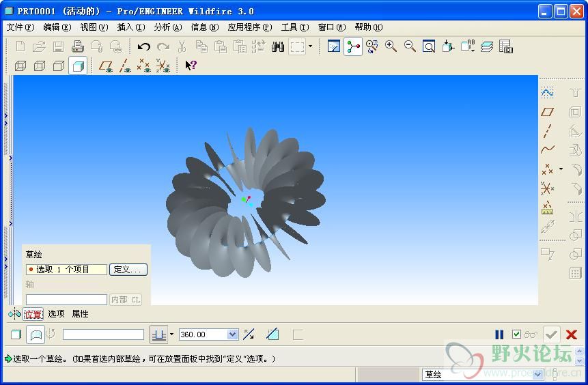Toggle datum points display
Screen dimensions: 588x385
point(143,66)
